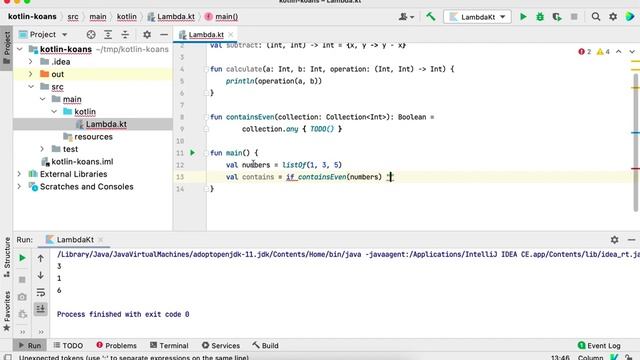Viewport: 640px width, 360px height.
Task: Click the Select Opened File locate icon
Action: coord(91,35)
